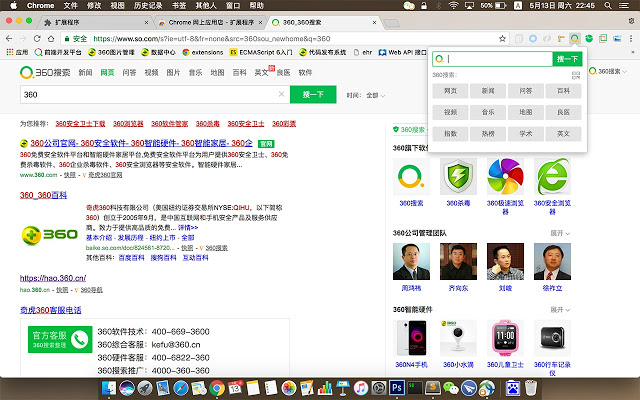Open the 百度百科 link under 其他百科
This screenshot has width=640, height=400.
pos(131,258)
